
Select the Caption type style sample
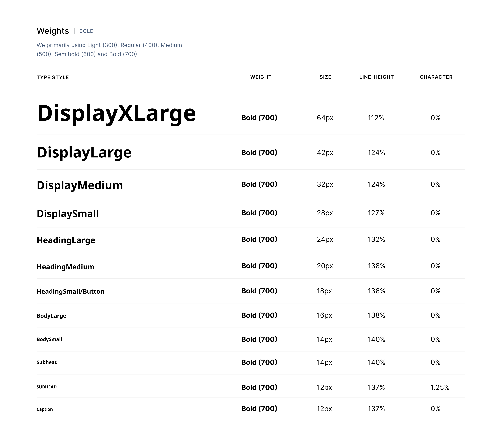(45, 409)
